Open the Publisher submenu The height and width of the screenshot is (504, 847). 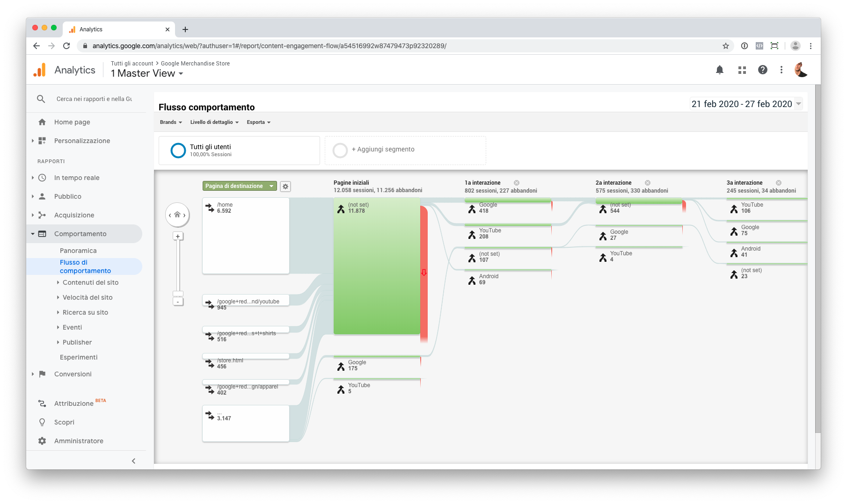77,342
